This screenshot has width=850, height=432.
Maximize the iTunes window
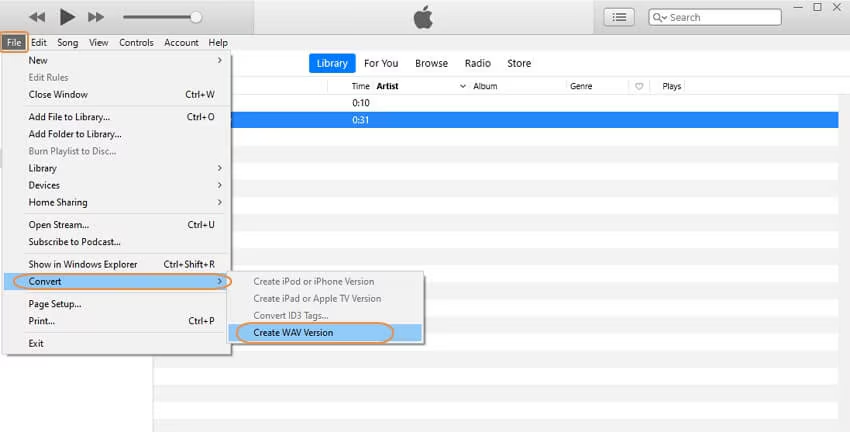click(817, 7)
